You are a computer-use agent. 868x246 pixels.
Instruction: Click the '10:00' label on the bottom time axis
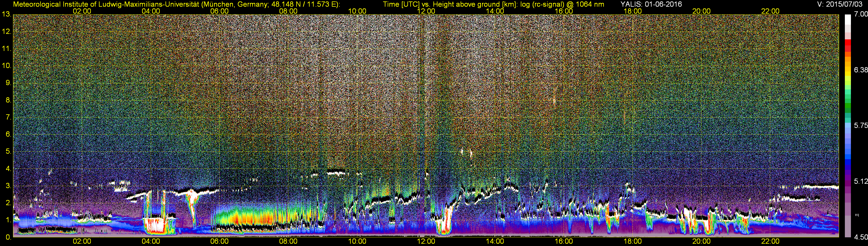click(x=357, y=241)
